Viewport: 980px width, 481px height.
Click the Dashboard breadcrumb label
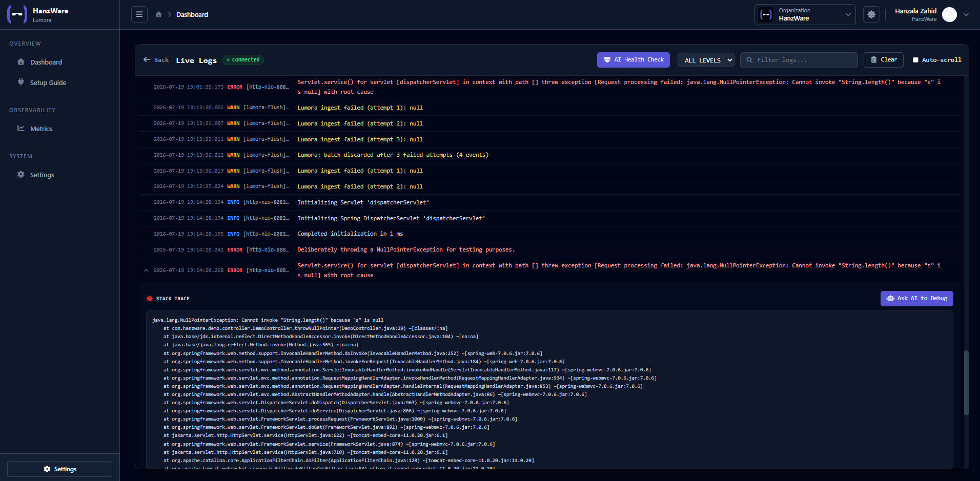click(x=192, y=14)
